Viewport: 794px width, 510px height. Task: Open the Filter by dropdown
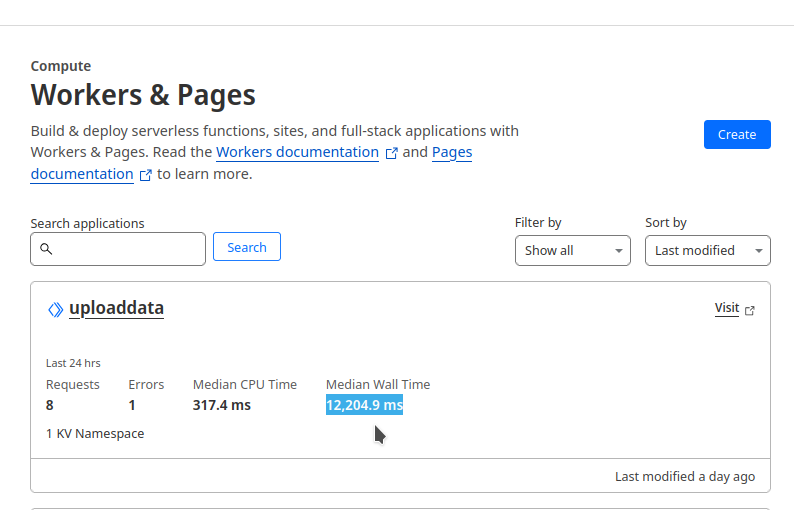(x=572, y=250)
